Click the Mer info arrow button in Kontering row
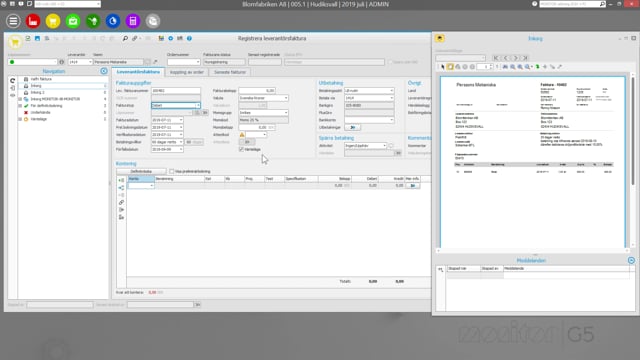The height and width of the screenshot is (360, 640). pyautogui.click(x=413, y=186)
